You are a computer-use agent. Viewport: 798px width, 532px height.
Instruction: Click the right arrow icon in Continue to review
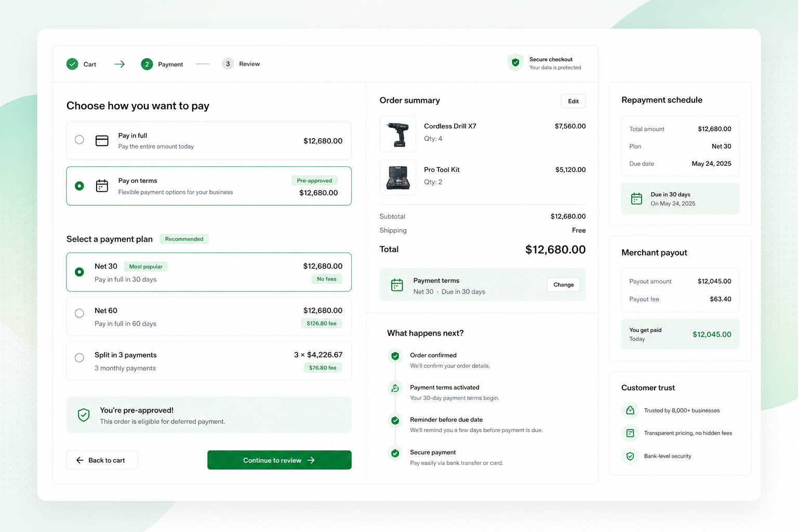(x=311, y=460)
